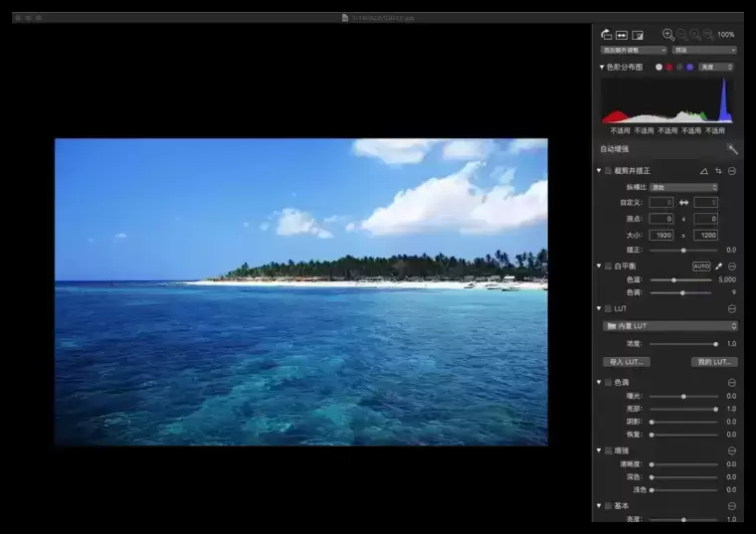This screenshot has height=534, width=756.
Task: Enable the 白平衡 checkbox
Action: coord(609,267)
